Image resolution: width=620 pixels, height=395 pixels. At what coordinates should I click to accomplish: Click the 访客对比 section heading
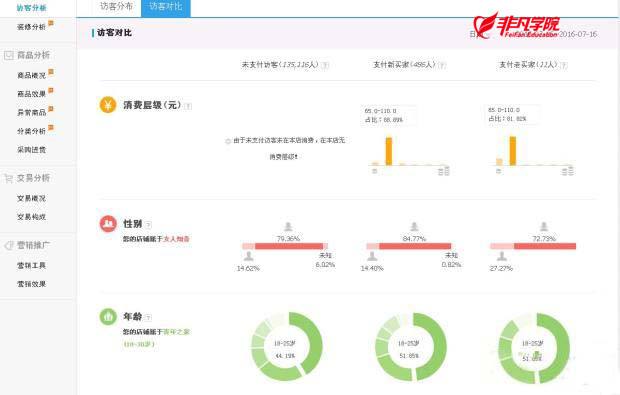(x=114, y=33)
